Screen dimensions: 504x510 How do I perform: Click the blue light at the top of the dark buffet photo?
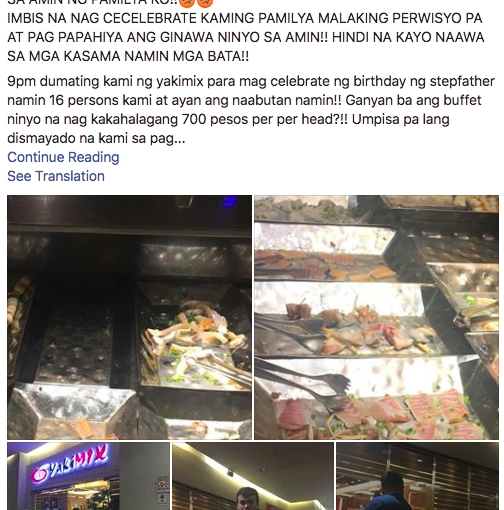[230, 201]
